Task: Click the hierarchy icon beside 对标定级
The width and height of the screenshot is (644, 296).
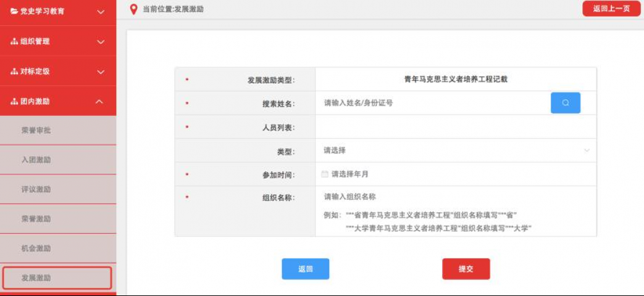Action: point(14,72)
